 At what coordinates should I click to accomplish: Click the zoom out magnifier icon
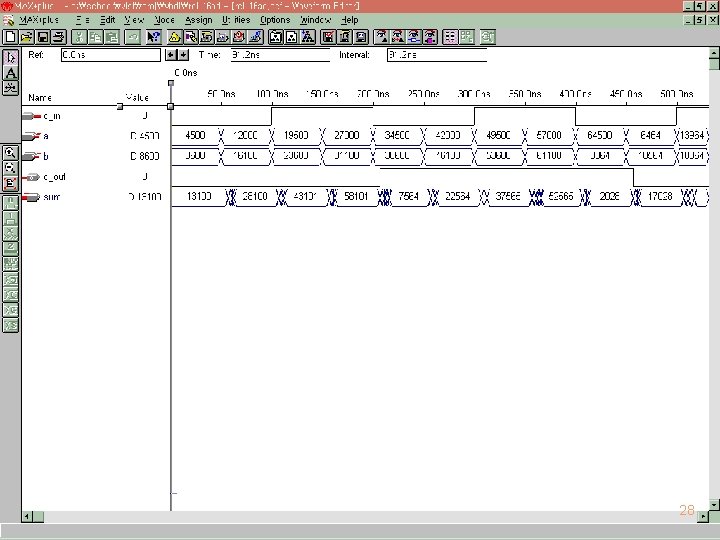pyautogui.click(x=10, y=168)
